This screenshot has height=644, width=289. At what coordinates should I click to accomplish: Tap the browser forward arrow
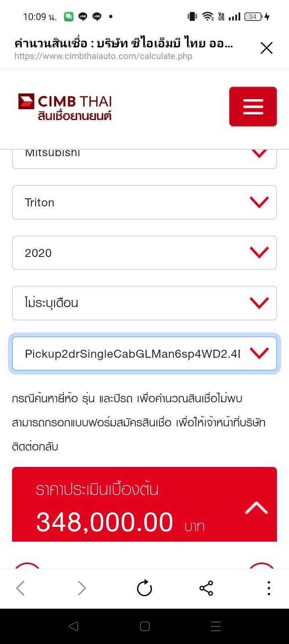click(x=82, y=589)
